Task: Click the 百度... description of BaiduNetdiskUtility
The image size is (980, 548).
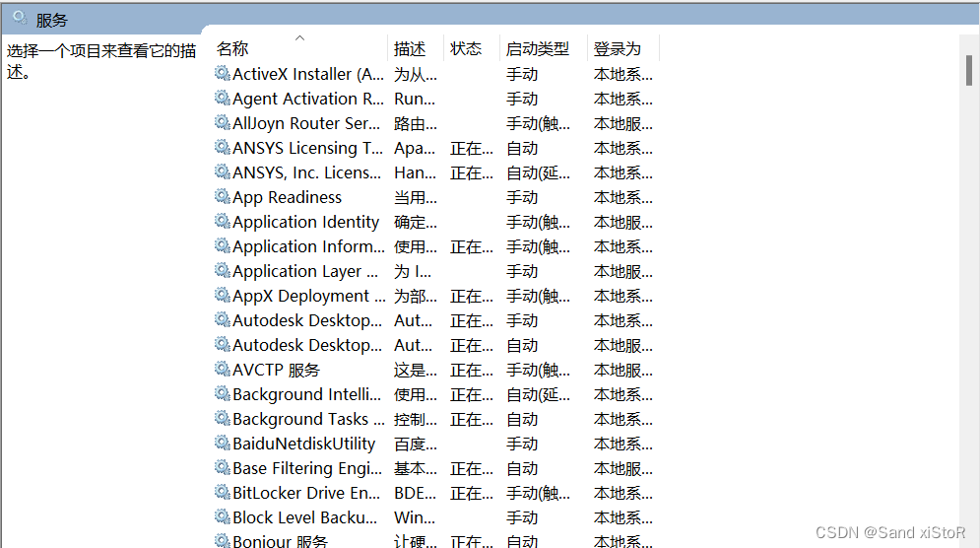Action: click(415, 445)
